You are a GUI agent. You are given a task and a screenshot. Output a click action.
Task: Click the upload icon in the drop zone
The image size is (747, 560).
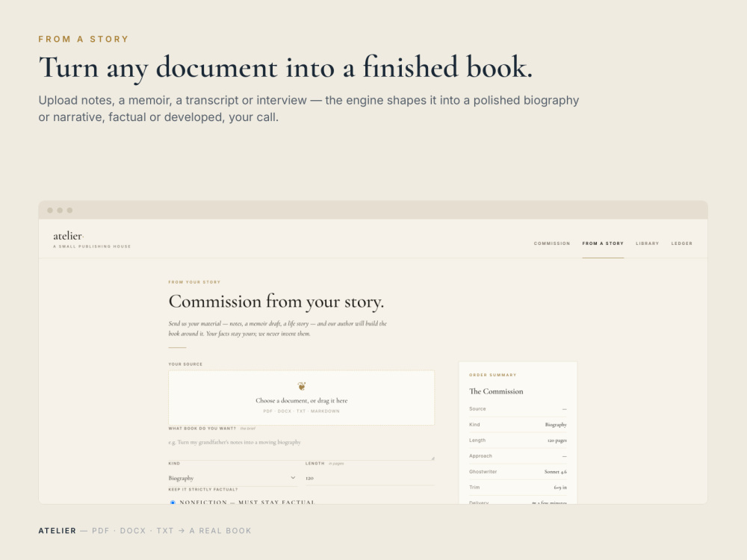[301, 386]
